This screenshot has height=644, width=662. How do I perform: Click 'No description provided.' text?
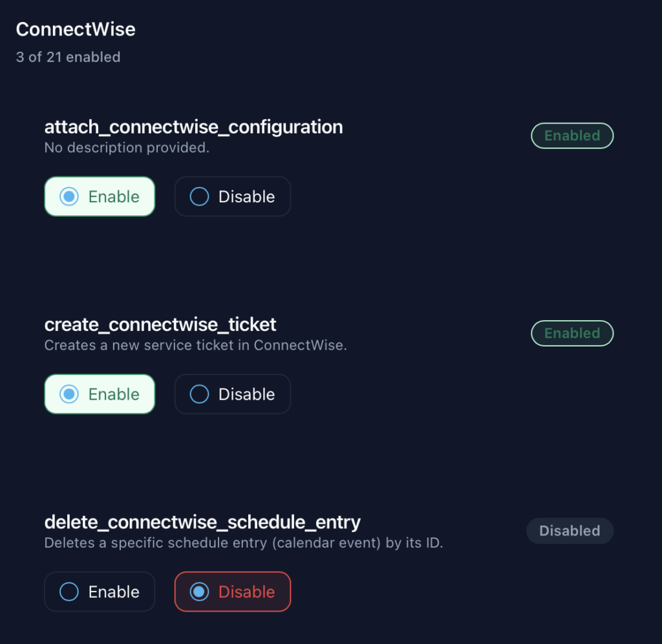pyautogui.click(x=127, y=147)
